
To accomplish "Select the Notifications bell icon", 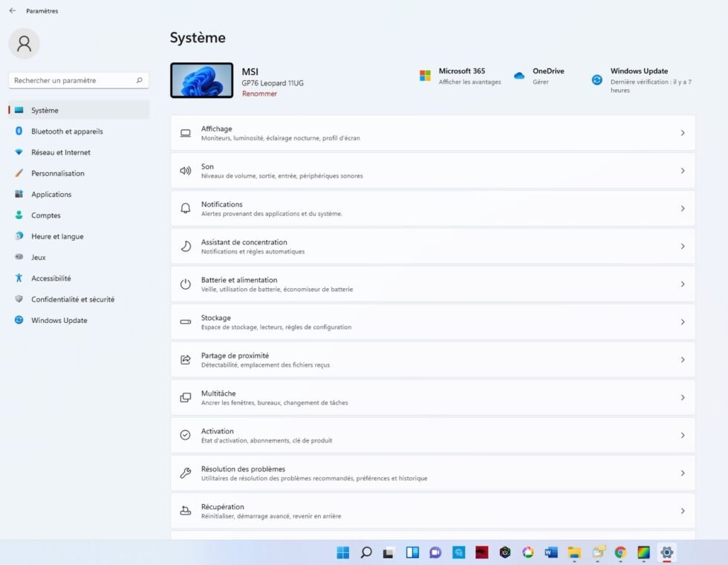I will pos(184,208).
